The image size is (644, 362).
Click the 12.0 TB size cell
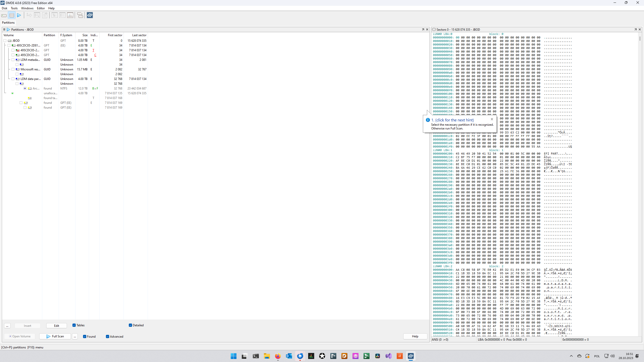coord(83,88)
